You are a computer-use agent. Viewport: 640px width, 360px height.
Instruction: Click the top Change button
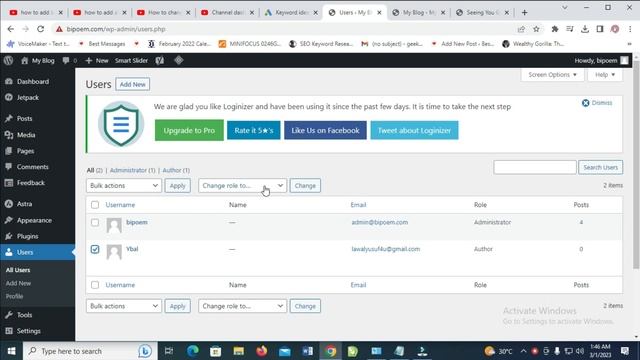point(305,186)
